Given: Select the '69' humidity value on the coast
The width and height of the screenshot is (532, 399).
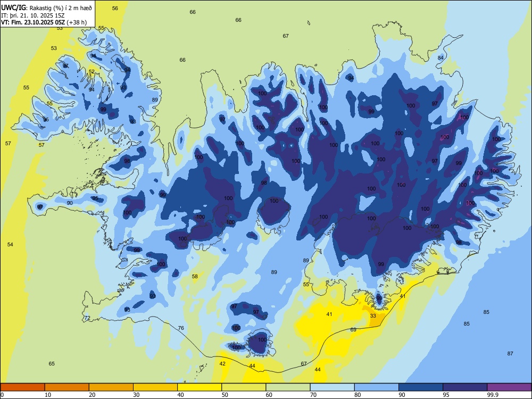Looking at the screenshot, I should (x=353, y=330).
